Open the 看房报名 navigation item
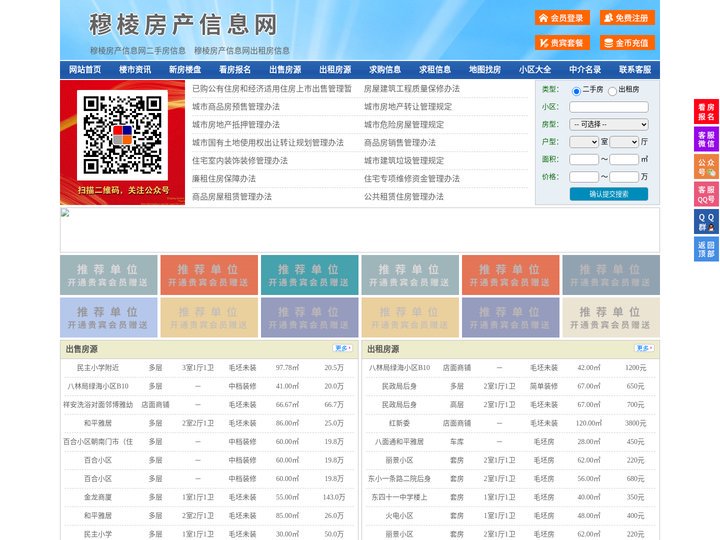 tap(235, 70)
